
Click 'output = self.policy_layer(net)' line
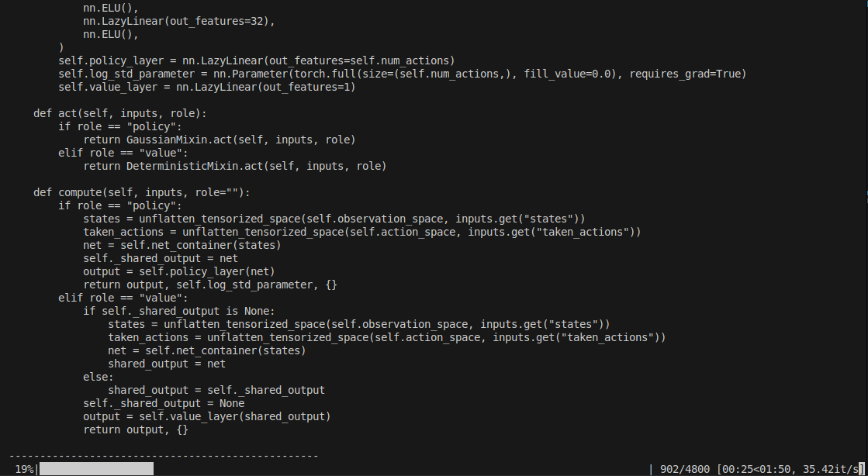click(179, 271)
